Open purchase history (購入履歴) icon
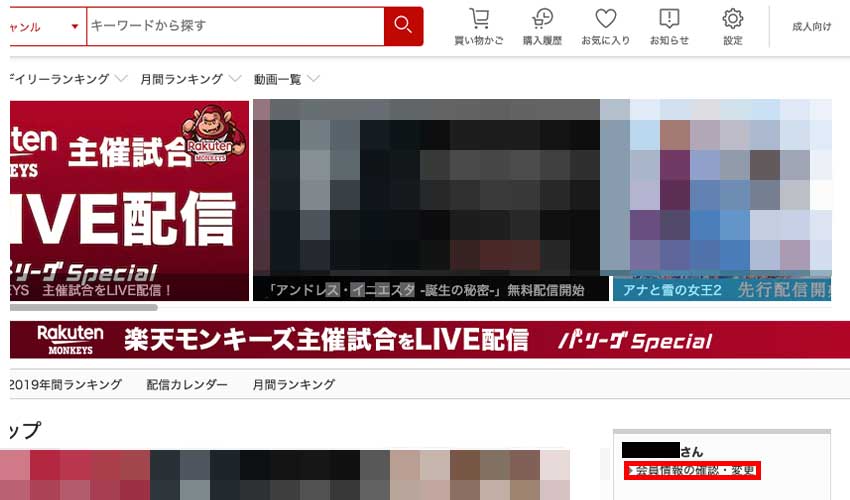This screenshot has height=500, width=850. 542,27
